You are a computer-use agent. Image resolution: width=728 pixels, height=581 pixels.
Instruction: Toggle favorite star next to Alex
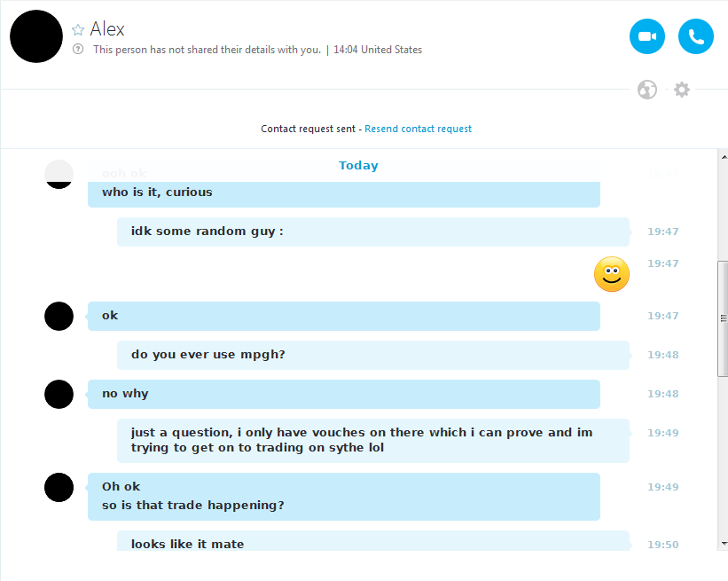[78, 30]
